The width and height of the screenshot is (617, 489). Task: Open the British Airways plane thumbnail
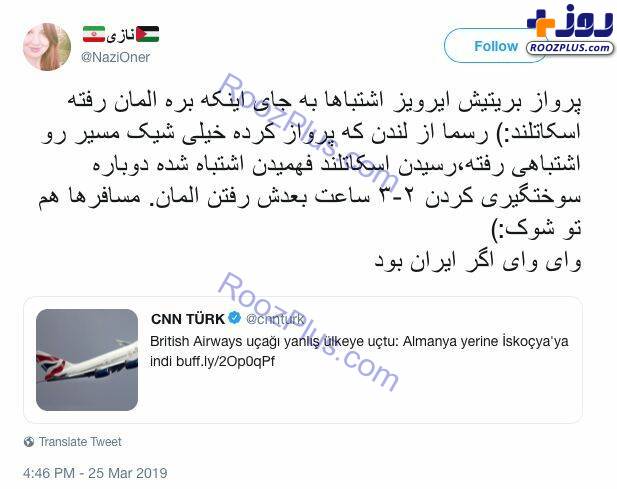point(87,360)
